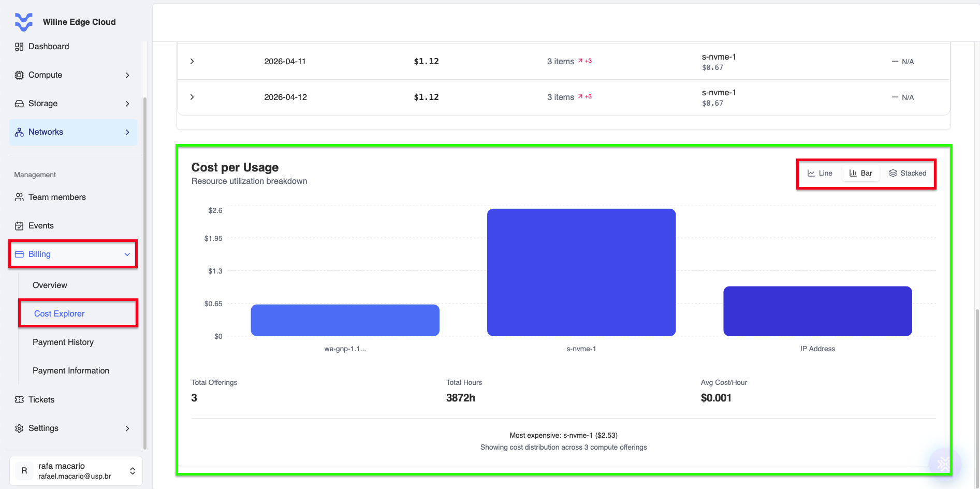The height and width of the screenshot is (489, 980).
Task: Click s-nvme-1 in 2026-04-12 row
Action: pos(719,92)
